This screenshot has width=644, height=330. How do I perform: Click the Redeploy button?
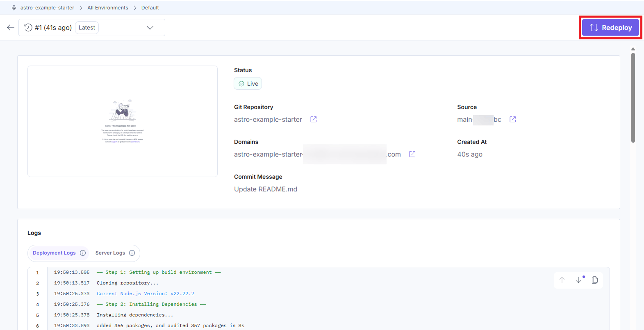[x=610, y=28]
